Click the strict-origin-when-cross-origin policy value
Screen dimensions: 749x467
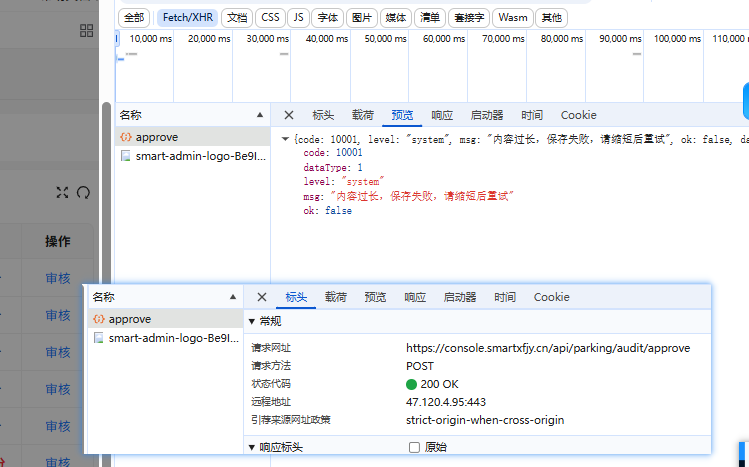point(485,420)
